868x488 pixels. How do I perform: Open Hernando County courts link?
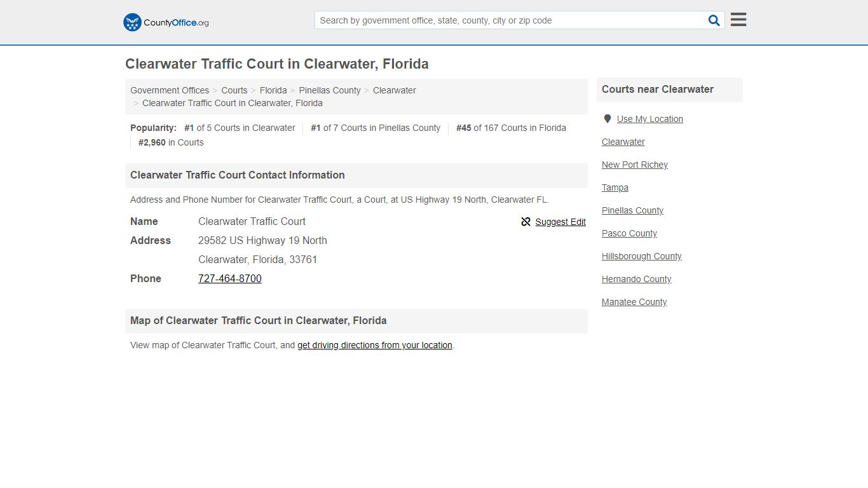(x=637, y=279)
